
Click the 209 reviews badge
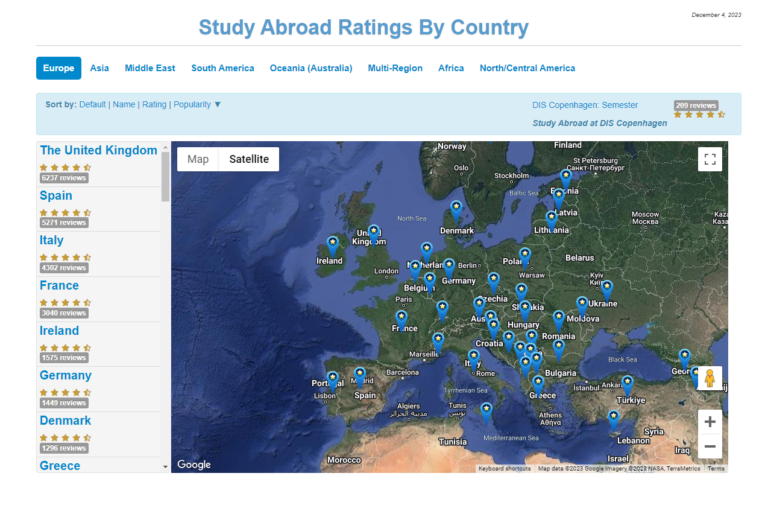click(x=696, y=105)
